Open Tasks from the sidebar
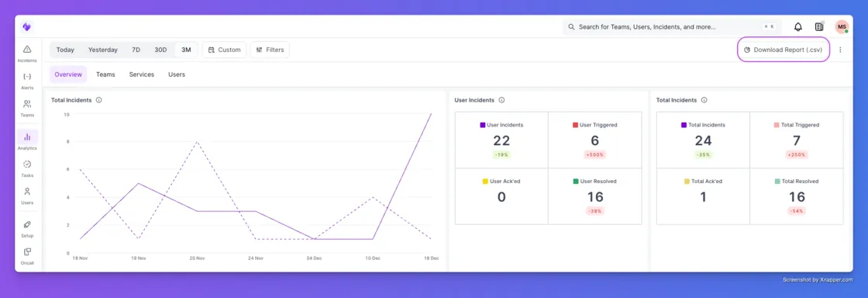Viewport: 868px width, 298px height. pos(27,168)
